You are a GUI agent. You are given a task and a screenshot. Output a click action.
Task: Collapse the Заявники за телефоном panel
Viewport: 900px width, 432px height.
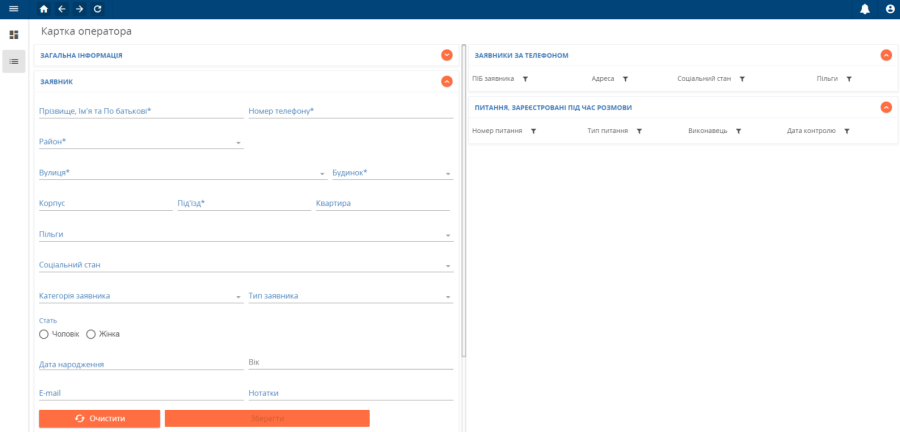tap(886, 55)
